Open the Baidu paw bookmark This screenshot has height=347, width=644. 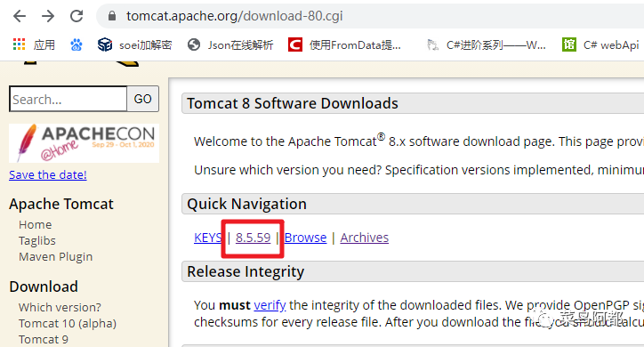click(76, 44)
